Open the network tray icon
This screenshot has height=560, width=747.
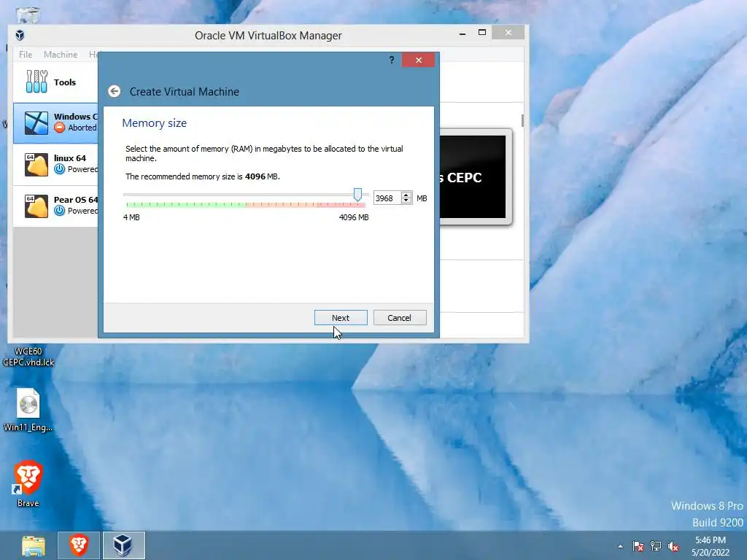pyautogui.click(x=656, y=546)
